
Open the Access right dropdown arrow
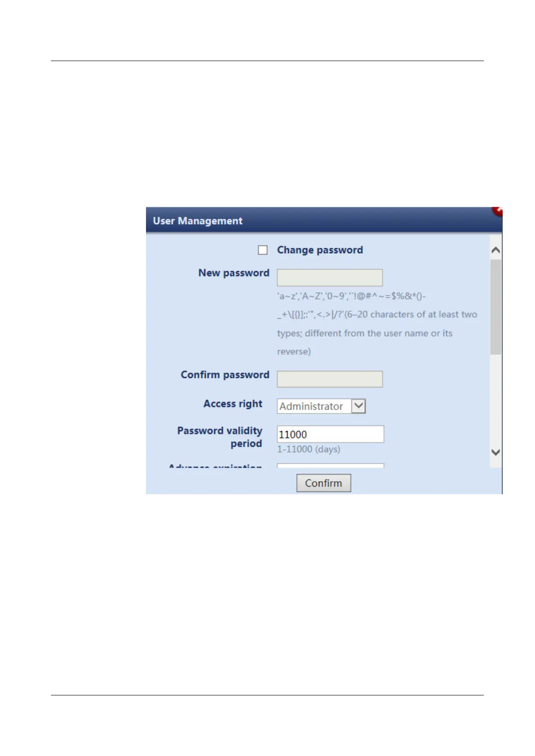pos(358,406)
